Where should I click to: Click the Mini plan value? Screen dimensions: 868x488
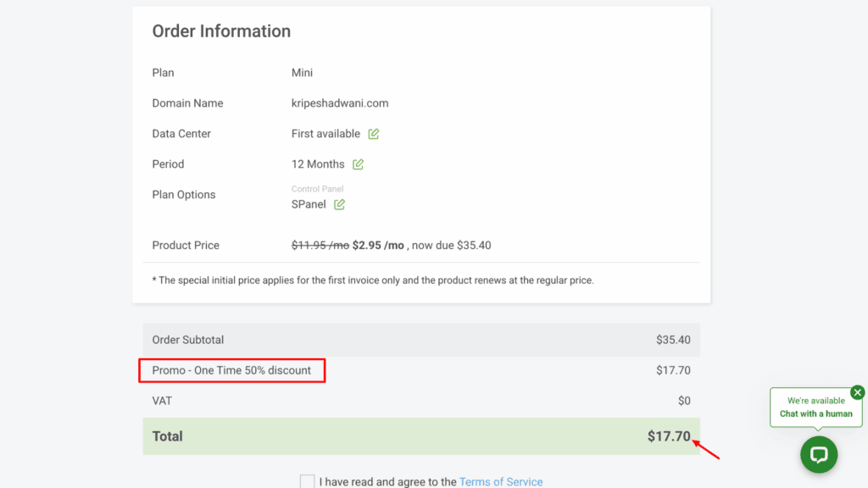click(x=302, y=73)
